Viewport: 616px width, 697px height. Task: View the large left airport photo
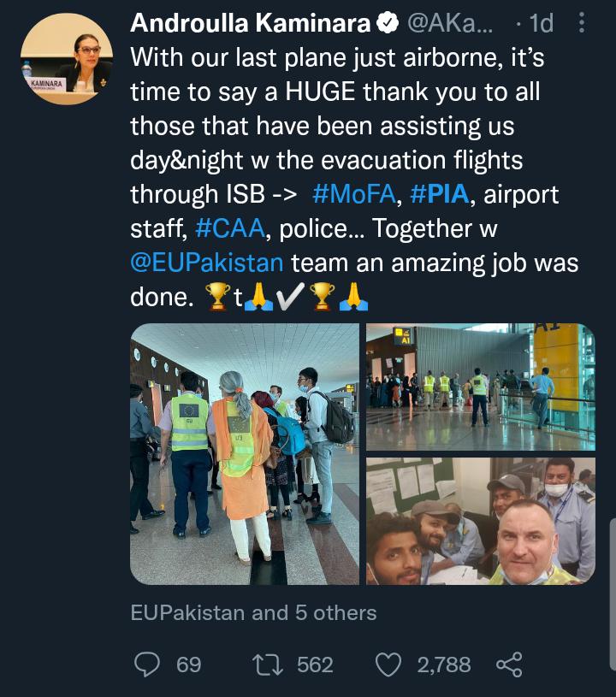pos(245,454)
